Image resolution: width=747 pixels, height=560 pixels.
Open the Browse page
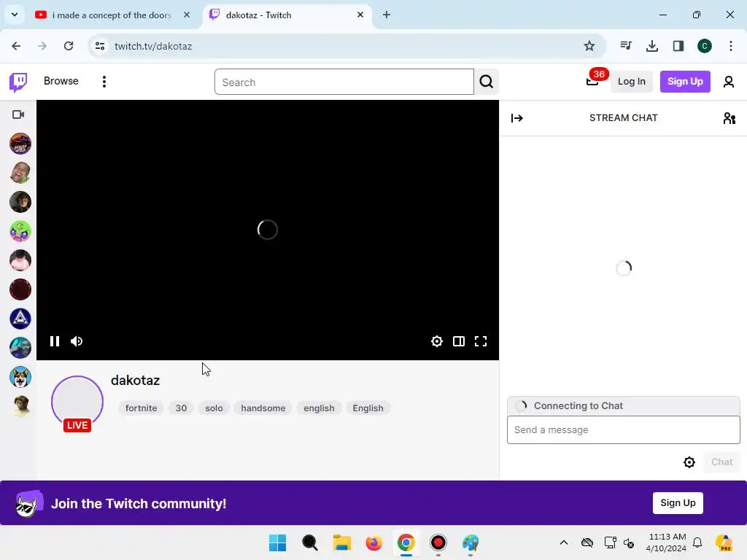click(x=61, y=81)
